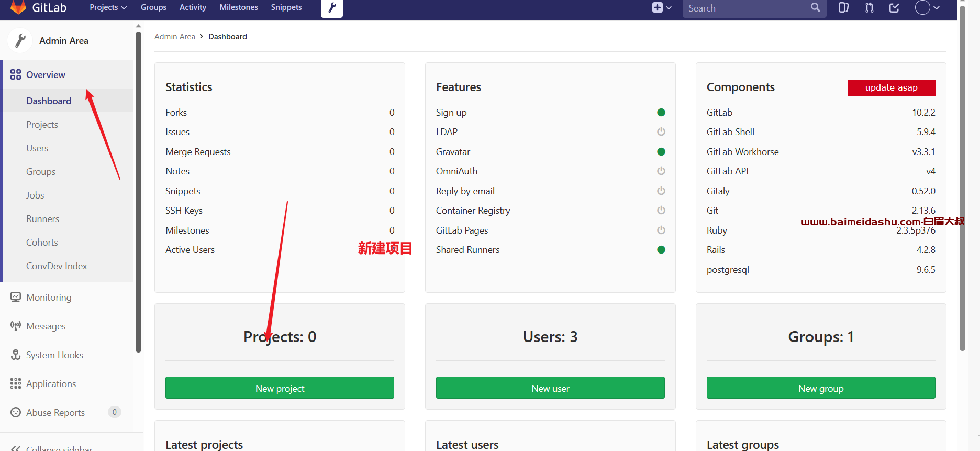Viewport: 980px width, 451px height.
Task: Click the Dashboard breadcrumb text
Action: pos(228,36)
